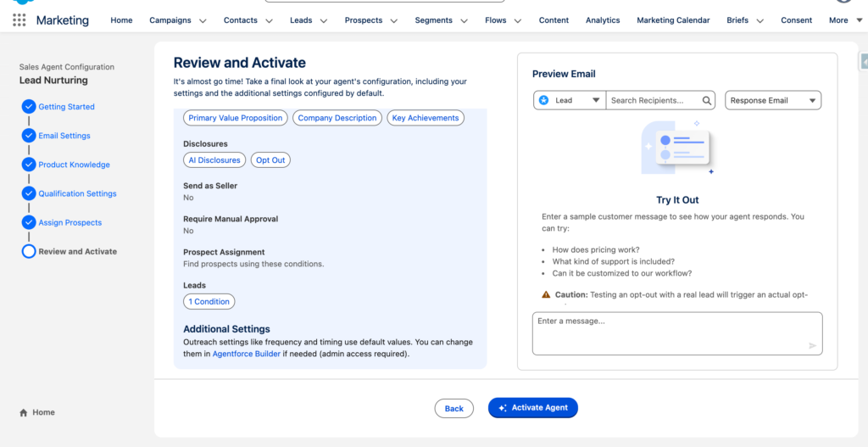
Task: Click the Qualification Settings step checkmark
Action: point(29,193)
